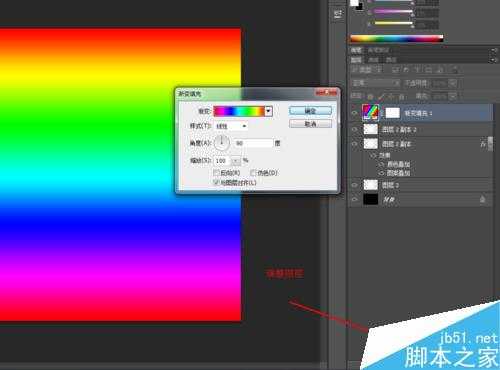Hide the 背景 background layer via its eye icon
The image size is (500, 370).
[355, 199]
